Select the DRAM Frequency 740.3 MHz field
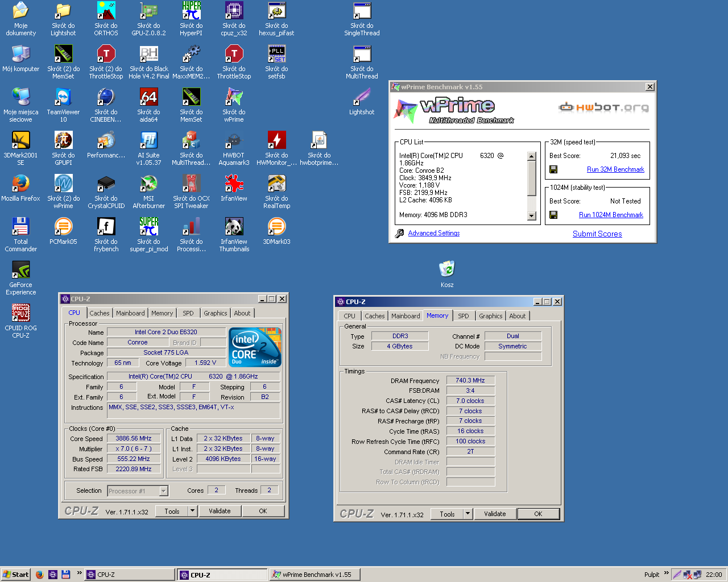 (x=470, y=381)
